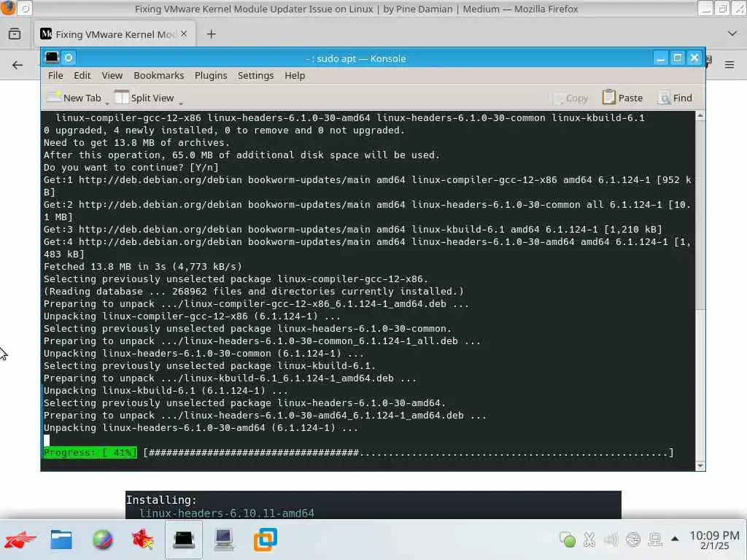Go back one page in Firefox
The image size is (747, 560).
click(18, 65)
